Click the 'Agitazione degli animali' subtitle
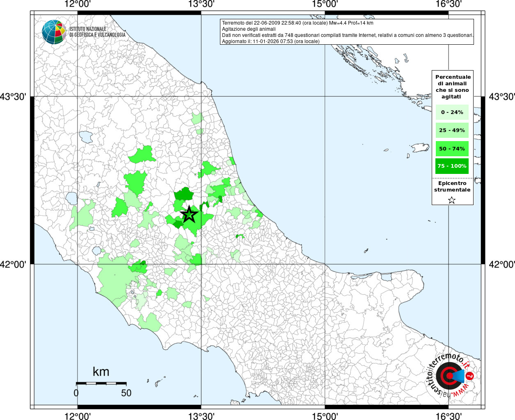This screenshot has width=515, height=420. pyautogui.click(x=249, y=29)
